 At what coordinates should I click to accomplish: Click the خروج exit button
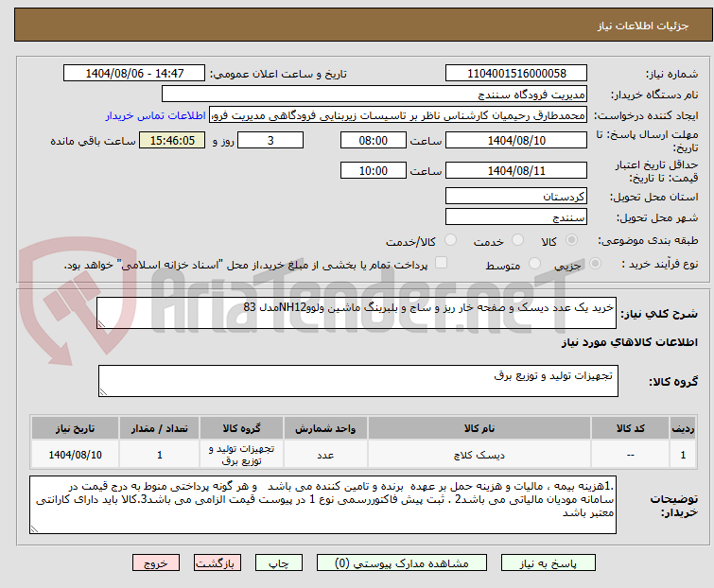(156, 563)
